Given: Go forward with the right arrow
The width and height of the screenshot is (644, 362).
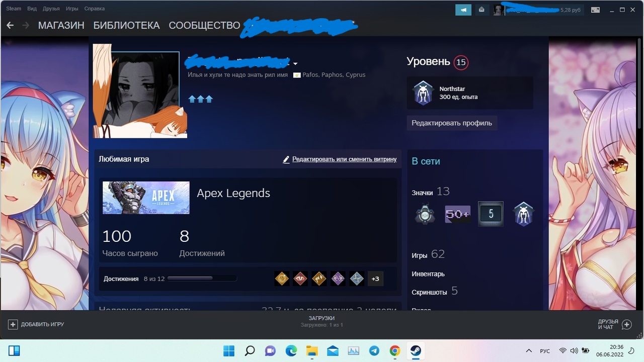Looking at the screenshot, I should click(x=26, y=25).
